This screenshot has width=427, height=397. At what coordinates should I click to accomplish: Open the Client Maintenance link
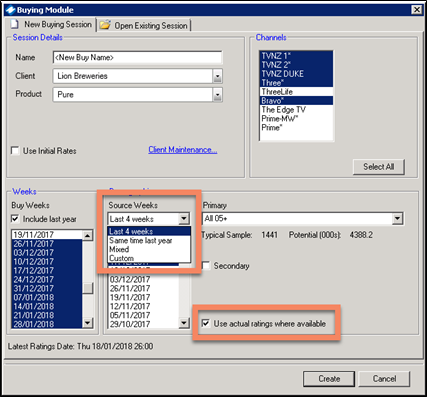tap(183, 150)
